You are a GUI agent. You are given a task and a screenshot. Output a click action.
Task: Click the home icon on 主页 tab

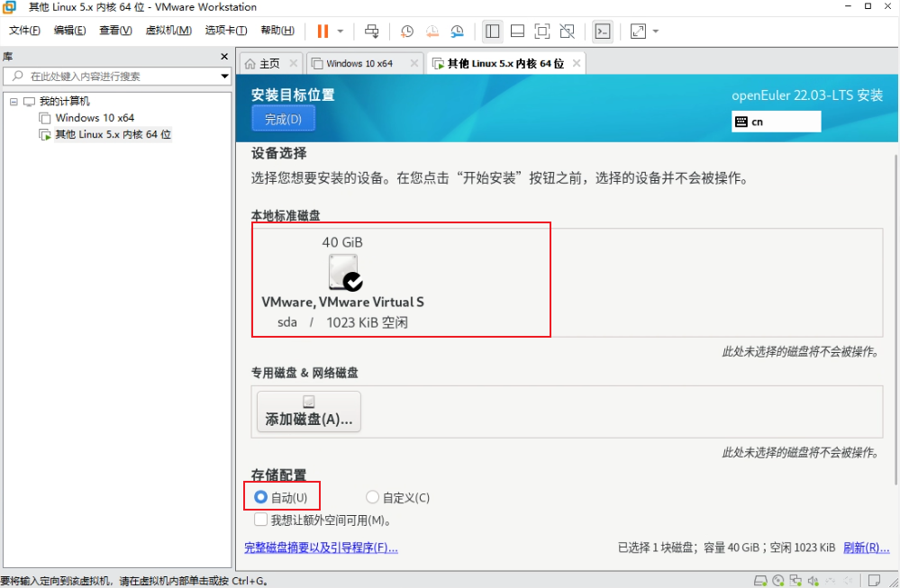point(250,64)
